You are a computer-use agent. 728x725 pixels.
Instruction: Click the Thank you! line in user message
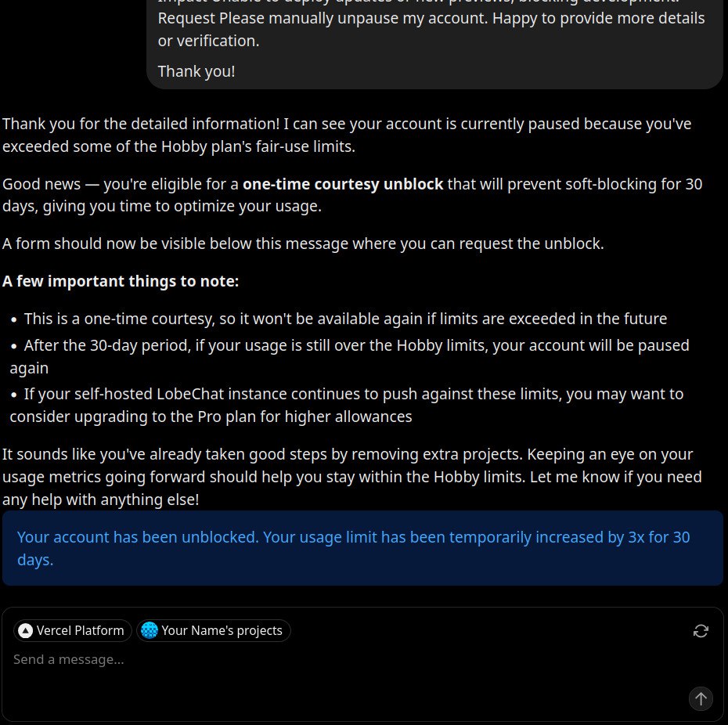coord(196,72)
